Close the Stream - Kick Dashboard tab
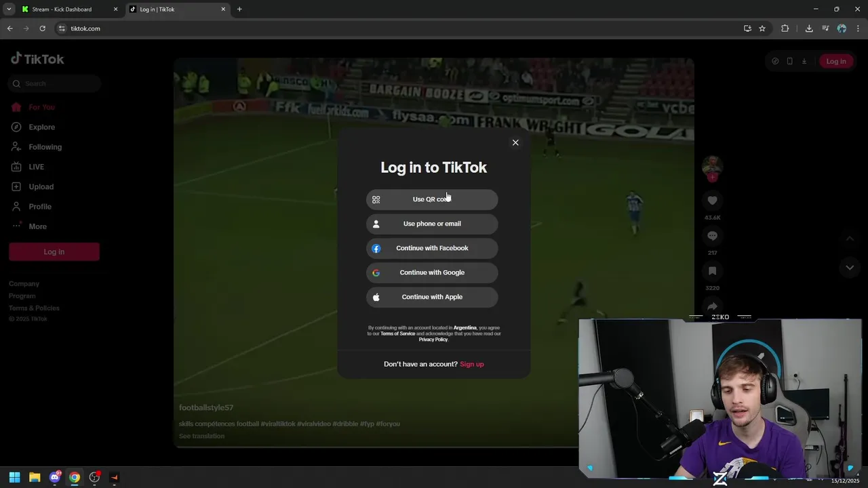868x488 pixels. (115, 9)
